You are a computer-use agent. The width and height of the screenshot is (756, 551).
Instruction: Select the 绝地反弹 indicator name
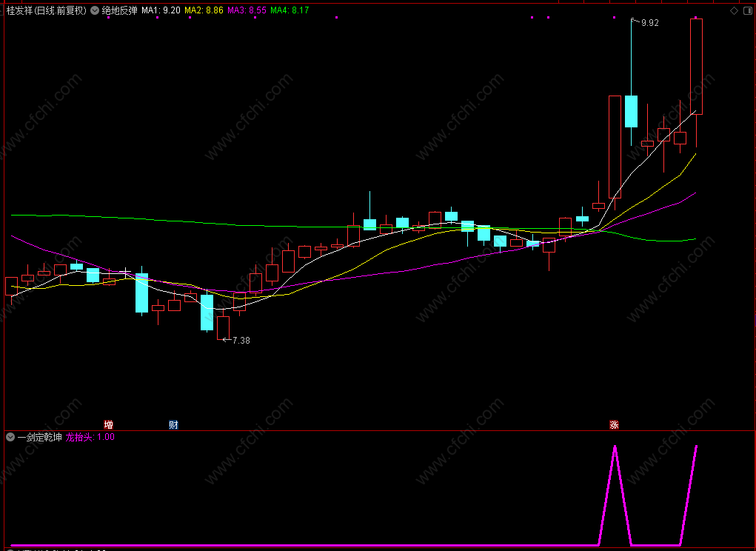coord(119,10)
